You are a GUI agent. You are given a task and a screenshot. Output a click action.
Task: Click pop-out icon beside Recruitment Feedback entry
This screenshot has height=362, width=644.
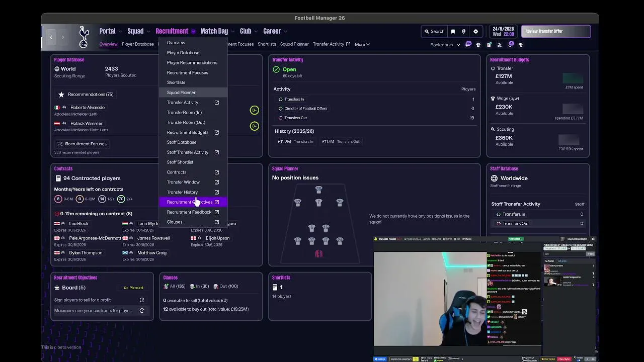pos(217,212)
